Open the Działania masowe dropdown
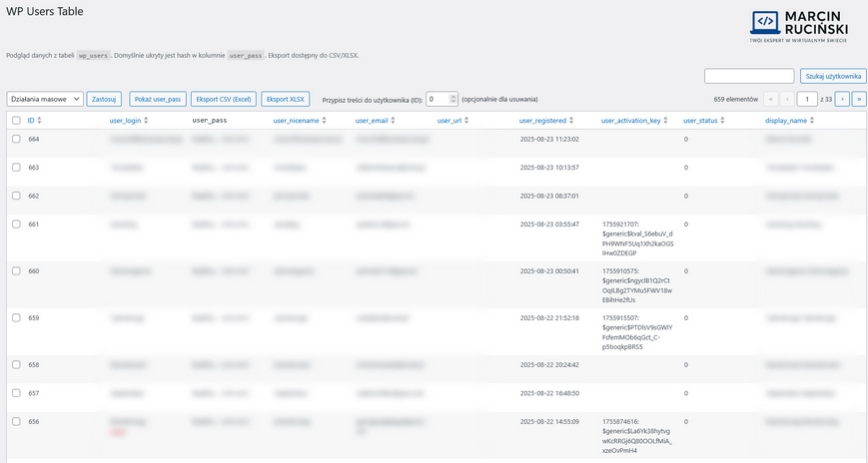The height and width of the screenshot is (463, 868). pos(45,99)
